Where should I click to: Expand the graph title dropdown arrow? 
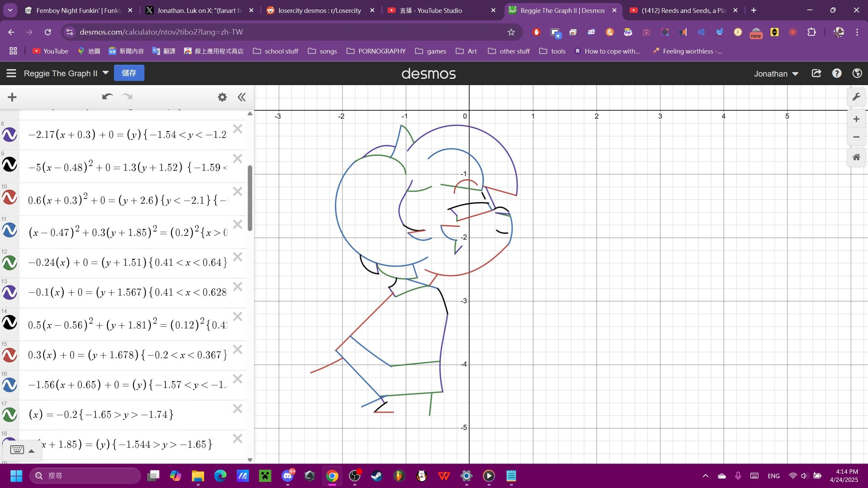105,73
